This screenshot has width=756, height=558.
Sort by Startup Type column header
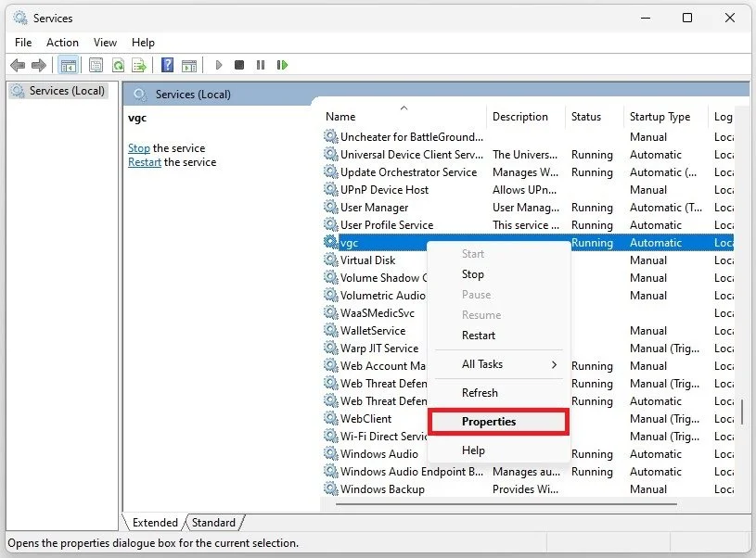[x=660, y=117]
